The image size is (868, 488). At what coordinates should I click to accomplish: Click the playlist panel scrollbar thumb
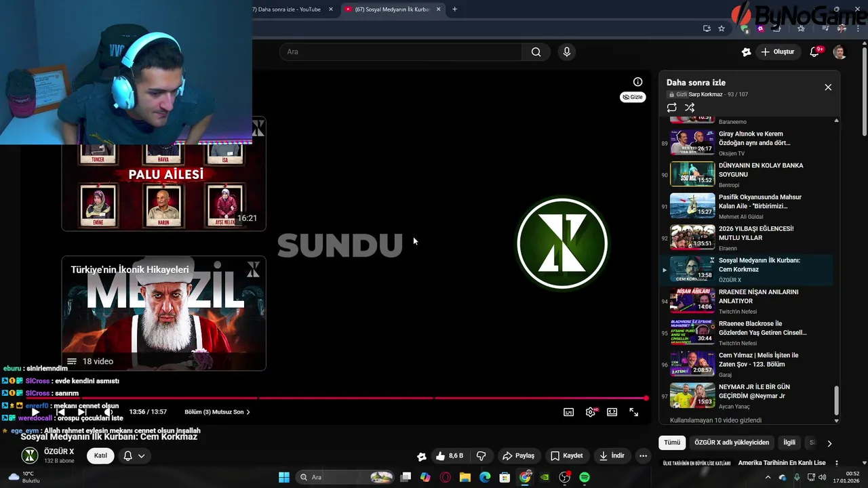click(836, 400)
